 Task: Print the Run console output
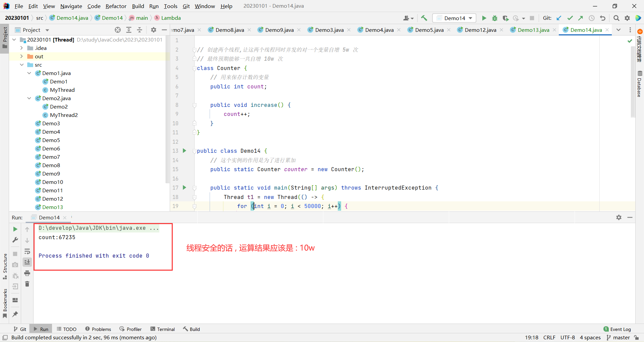(27, 273)
